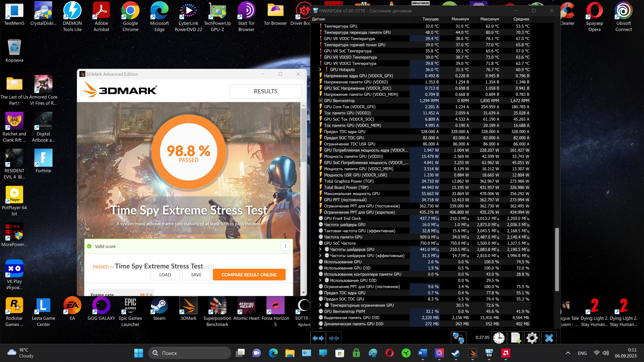The image size is (644, 362).
Task: Click HWiNFO expand columns arrows icon
Action: [318, 338]
